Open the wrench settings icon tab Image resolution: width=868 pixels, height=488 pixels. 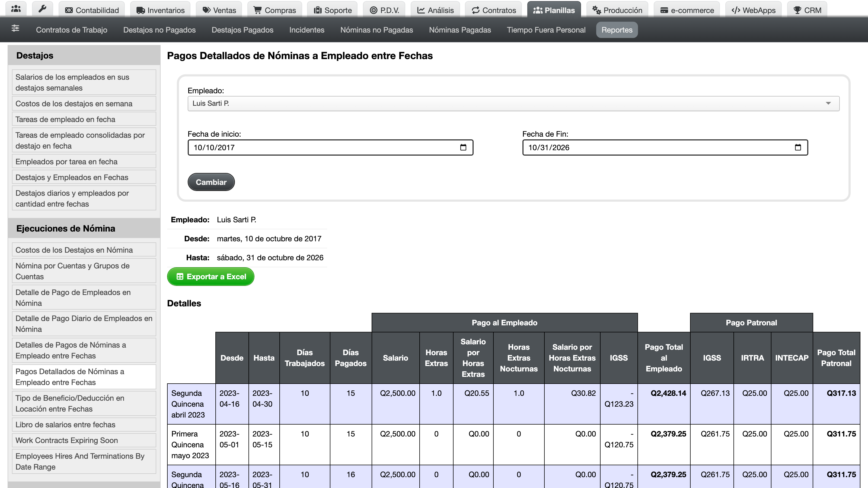click(42, 9)
